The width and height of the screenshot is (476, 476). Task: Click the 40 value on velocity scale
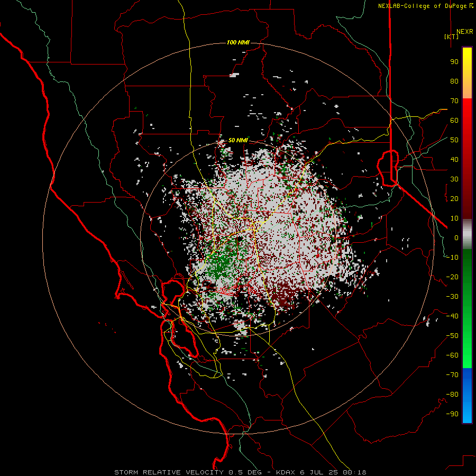pos(454,159)
